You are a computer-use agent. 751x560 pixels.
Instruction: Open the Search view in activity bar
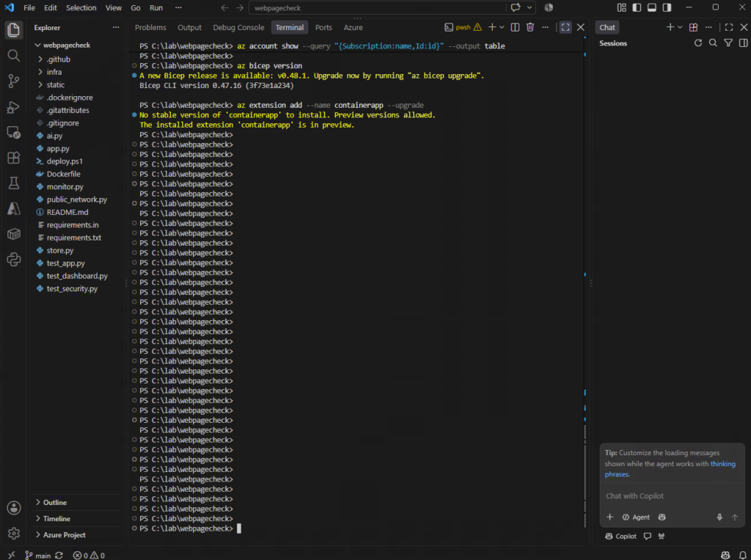tap(13, 56)
